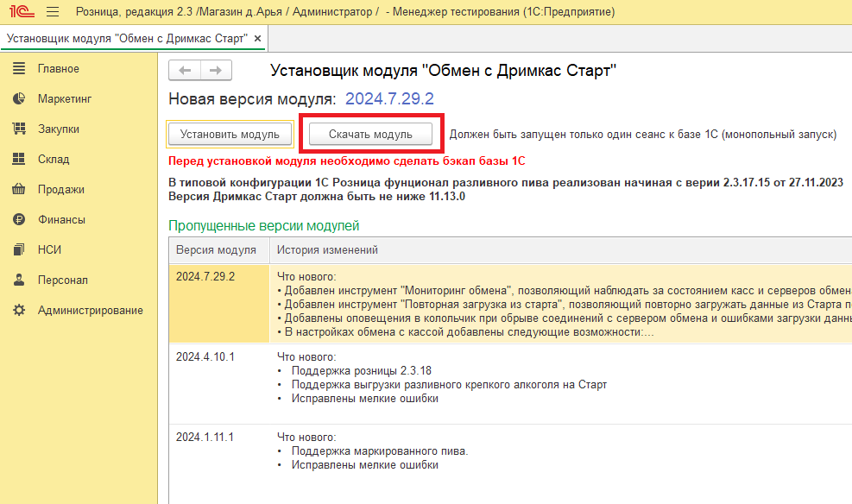The height and width of the screenshot is (504, 852).
Task: Navigate back with the left arrow
Action: tap(185, 71)
